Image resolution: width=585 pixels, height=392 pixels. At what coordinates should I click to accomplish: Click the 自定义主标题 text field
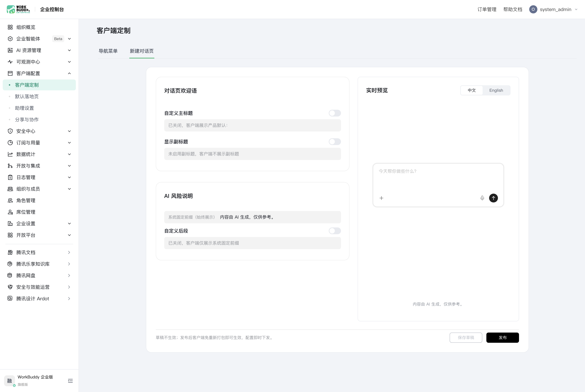pyautogui.click(x=252, y=125)
